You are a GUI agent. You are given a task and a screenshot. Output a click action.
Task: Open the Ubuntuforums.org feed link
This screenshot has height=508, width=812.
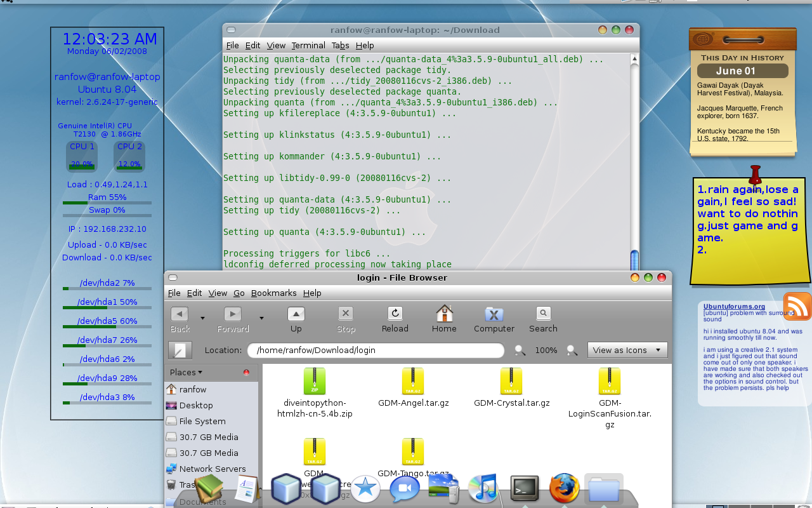tap(734, 306)
